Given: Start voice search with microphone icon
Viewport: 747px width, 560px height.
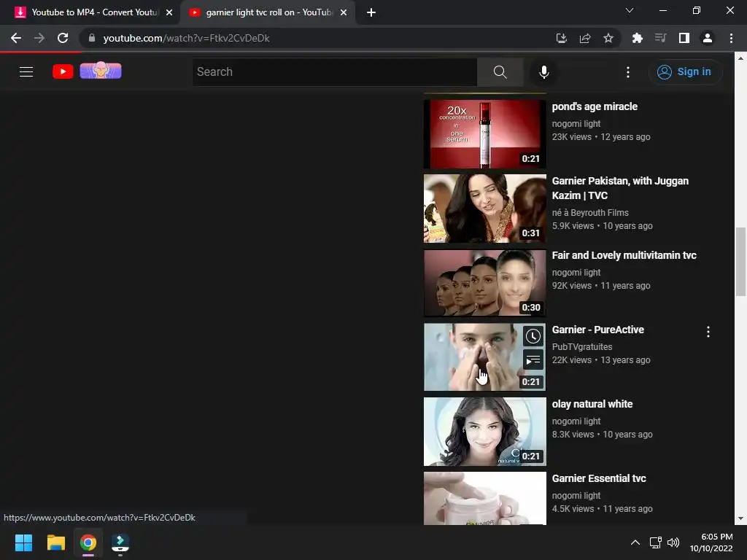Looking at the screenshot, I should pos(543,72).
